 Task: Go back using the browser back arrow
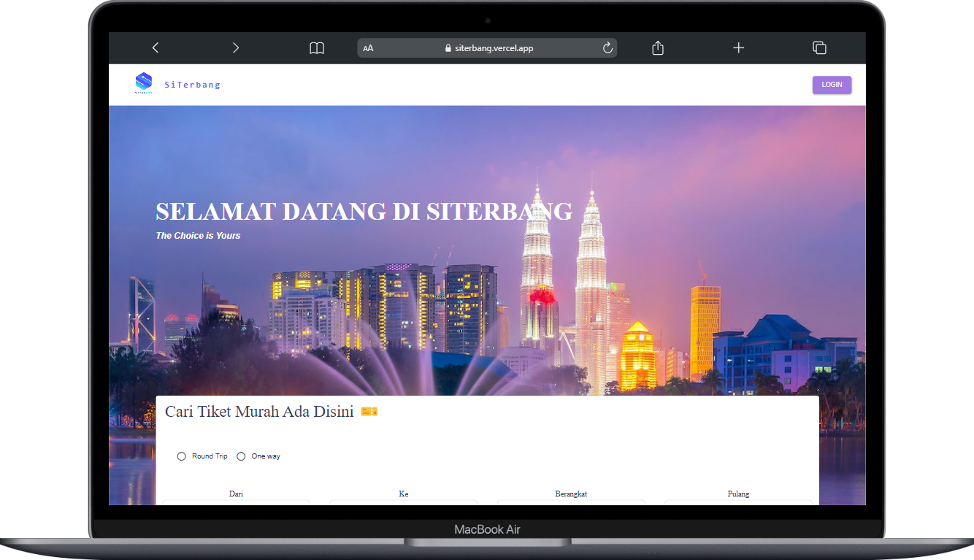(x=155, y=48)
